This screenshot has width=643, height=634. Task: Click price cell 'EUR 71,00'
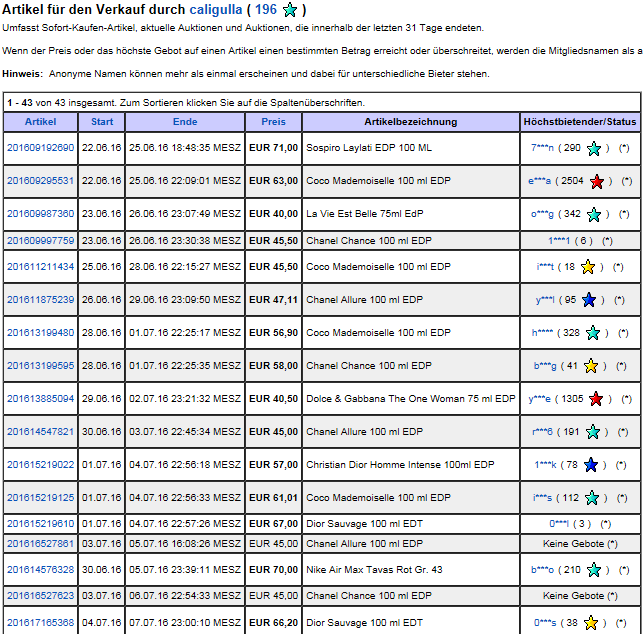(274, 148)
